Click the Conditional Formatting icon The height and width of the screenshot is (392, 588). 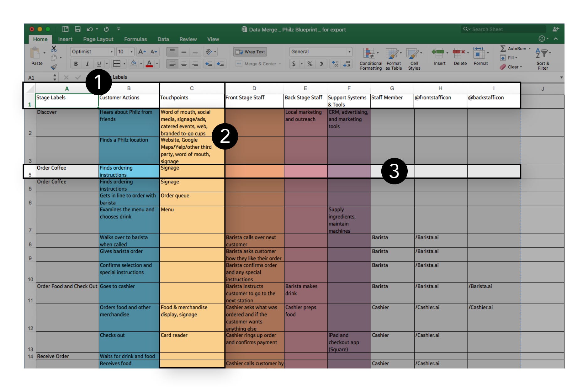tap(369, 54)
